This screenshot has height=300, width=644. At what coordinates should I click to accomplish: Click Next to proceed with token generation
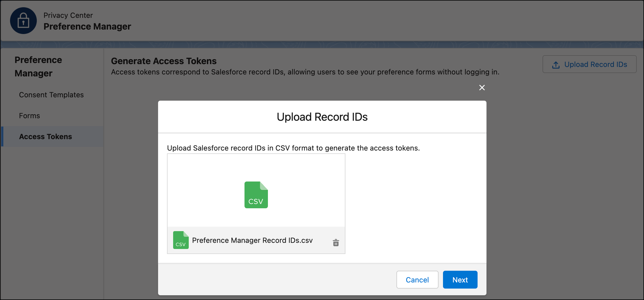(x=460, y=280)
